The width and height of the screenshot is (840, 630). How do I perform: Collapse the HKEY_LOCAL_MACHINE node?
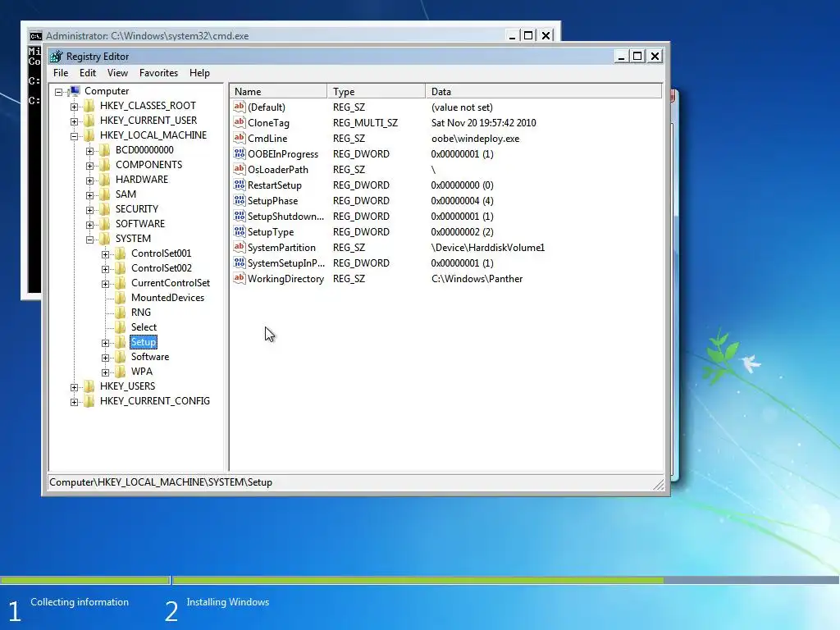pos(75,136)
